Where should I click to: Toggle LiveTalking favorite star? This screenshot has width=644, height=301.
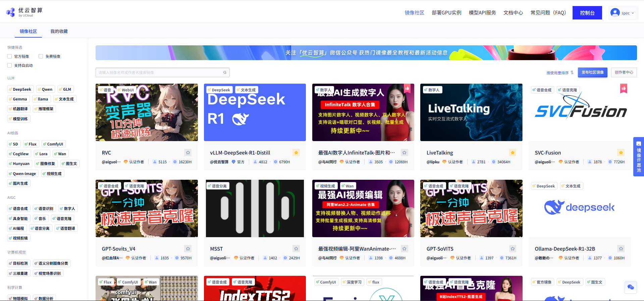(513, 153)
